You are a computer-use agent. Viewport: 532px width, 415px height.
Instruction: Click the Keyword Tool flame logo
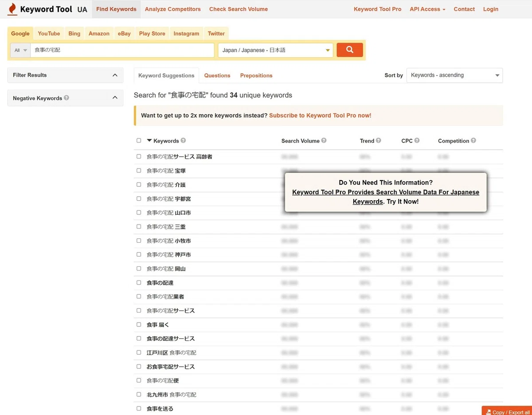(12, 9)
